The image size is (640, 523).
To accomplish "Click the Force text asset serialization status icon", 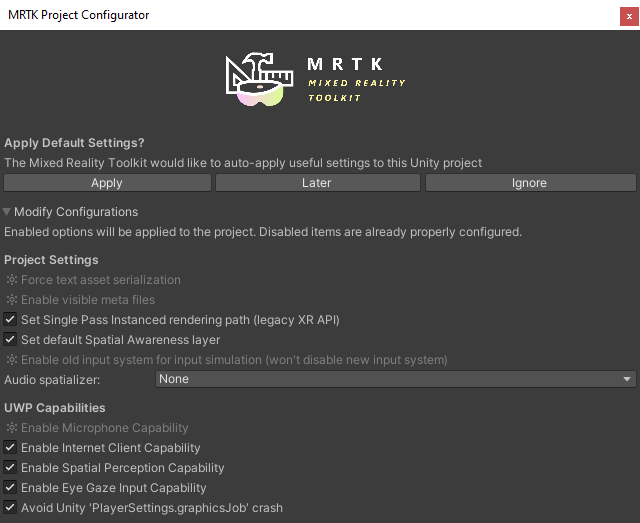I will point(11,280).
